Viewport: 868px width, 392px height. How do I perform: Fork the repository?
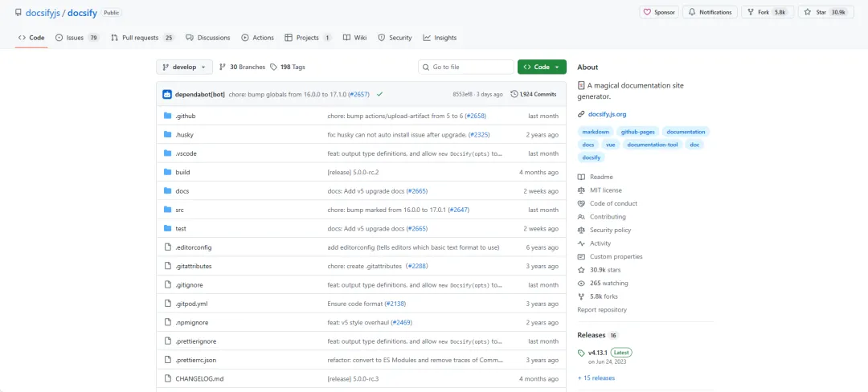[767, 12]
